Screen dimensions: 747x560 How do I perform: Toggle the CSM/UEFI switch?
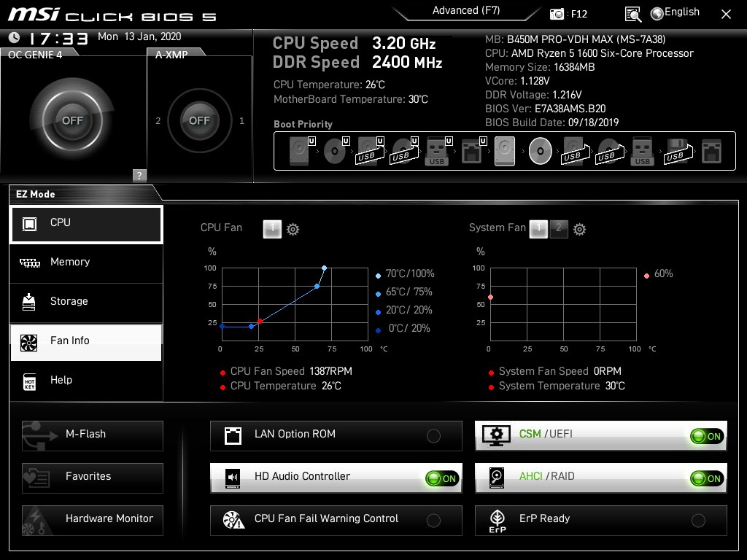pos(706,436)
